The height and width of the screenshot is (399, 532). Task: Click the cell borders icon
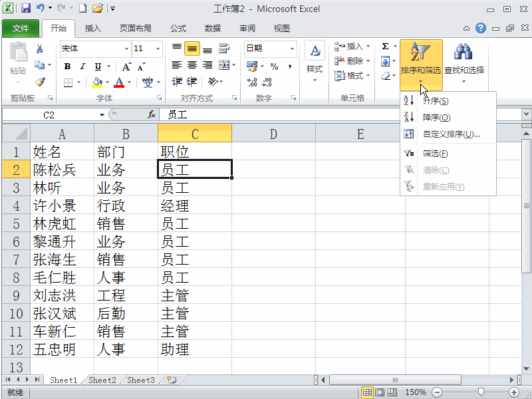pyautogui.click(x=68, y=82)
